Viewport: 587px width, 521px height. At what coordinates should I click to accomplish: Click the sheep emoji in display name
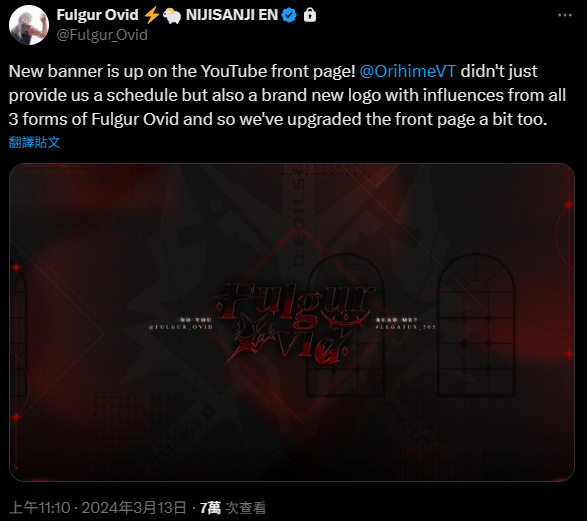(x=172, y=16)
